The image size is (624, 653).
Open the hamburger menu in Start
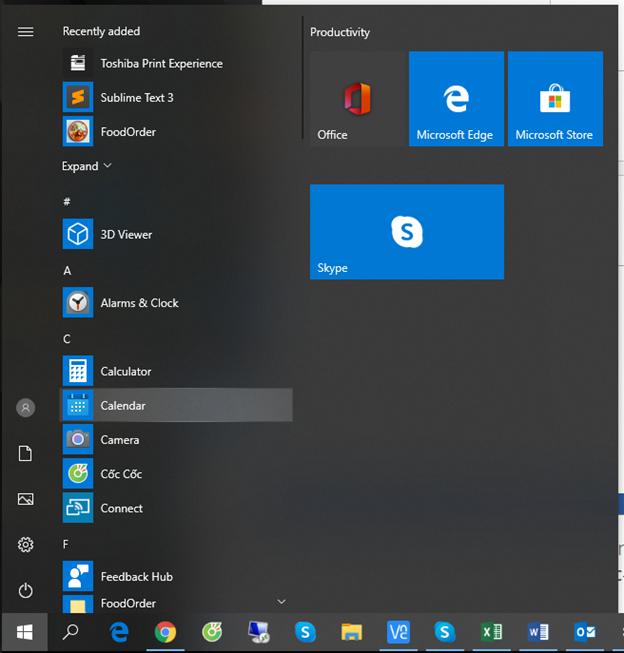pyautogui.click(x=25, y=32)
